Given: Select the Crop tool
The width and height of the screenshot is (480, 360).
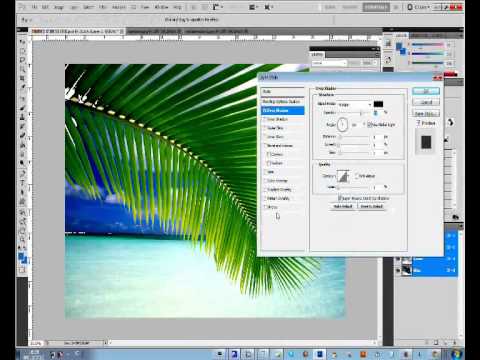Looking at the screenshot, I should [x=22, y=79].
